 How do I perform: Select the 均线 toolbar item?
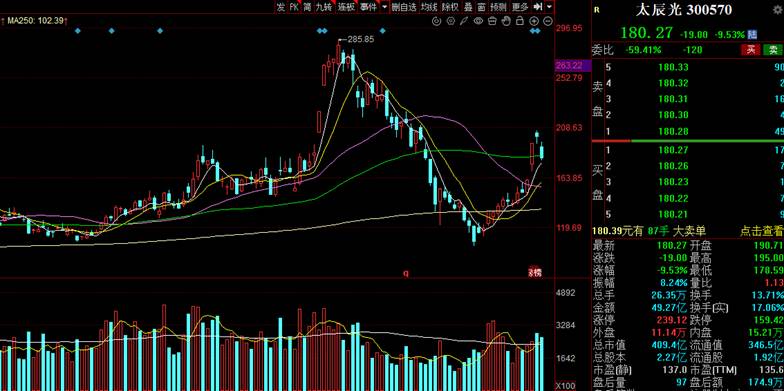[x=429, y=7]
